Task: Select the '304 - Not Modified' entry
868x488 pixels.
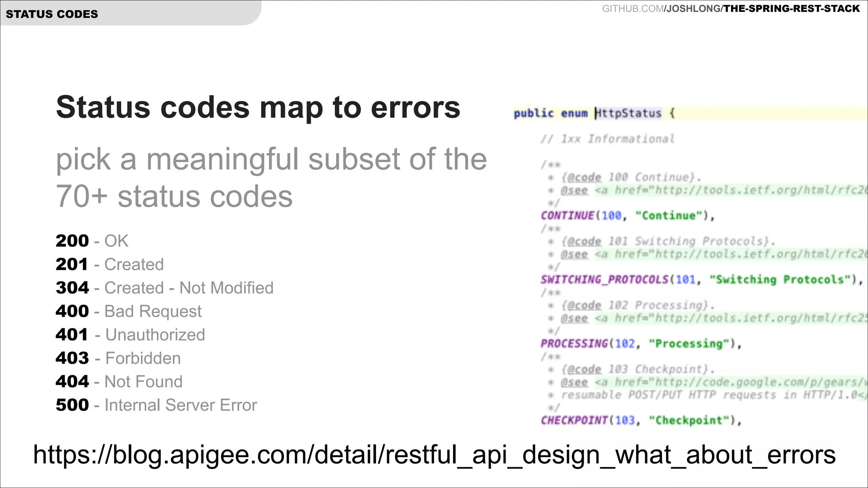Action: 164,288
